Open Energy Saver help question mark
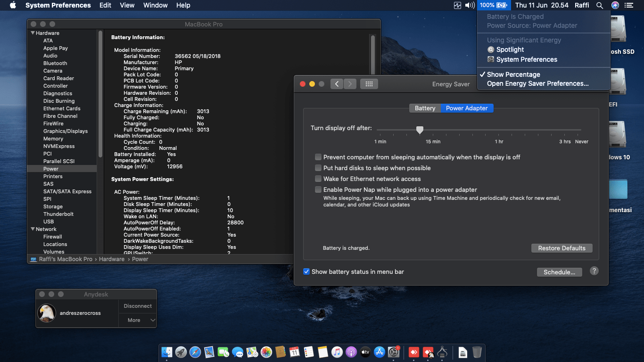This screenshot has height=362, width=644. click(x=594, y=271)
